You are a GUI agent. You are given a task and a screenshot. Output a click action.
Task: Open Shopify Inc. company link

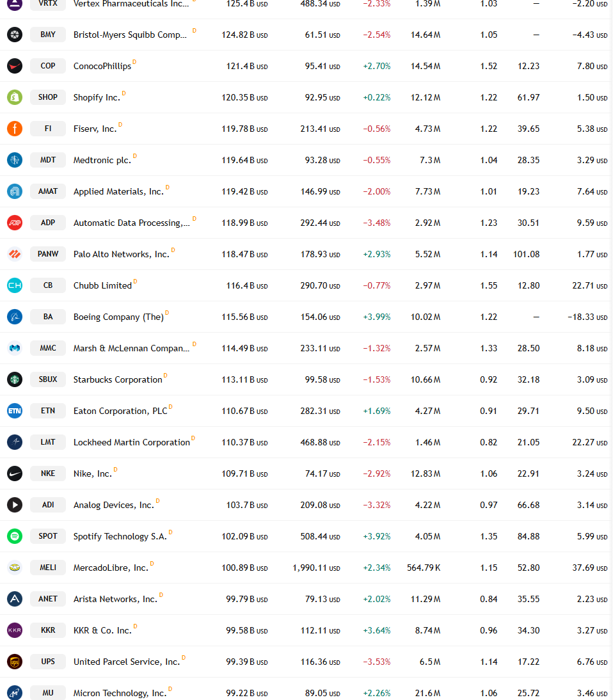[x=97, y=97]
